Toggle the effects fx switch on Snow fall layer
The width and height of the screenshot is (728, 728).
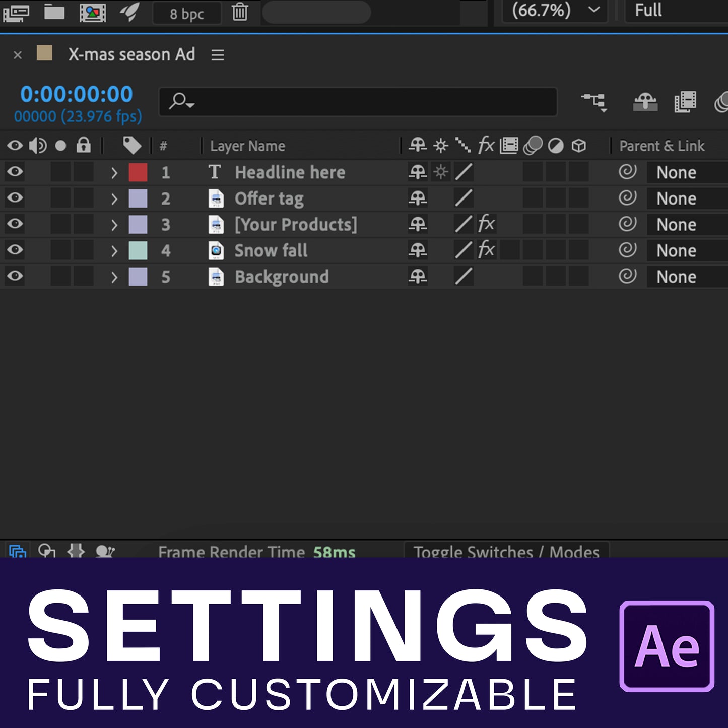click(486, 250)
